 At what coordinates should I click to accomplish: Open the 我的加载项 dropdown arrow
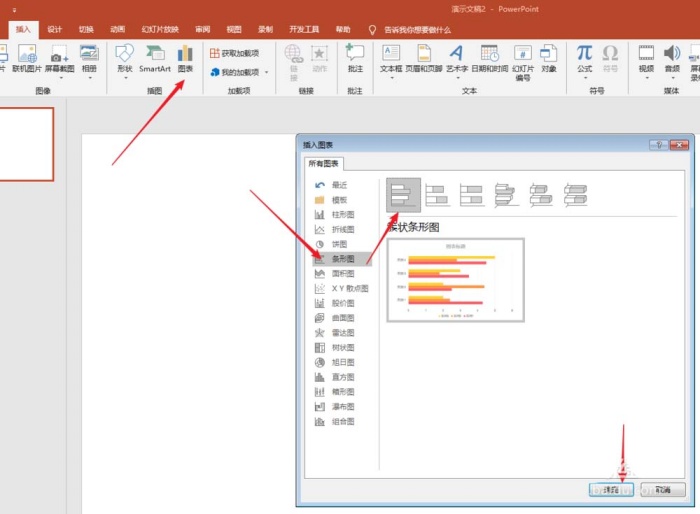(266, 73)
